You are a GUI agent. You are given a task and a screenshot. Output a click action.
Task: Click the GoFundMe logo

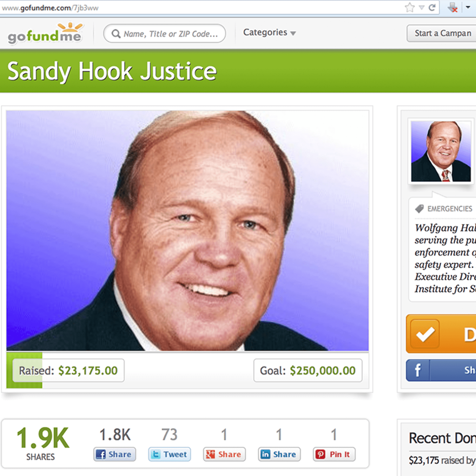[45, 33]
